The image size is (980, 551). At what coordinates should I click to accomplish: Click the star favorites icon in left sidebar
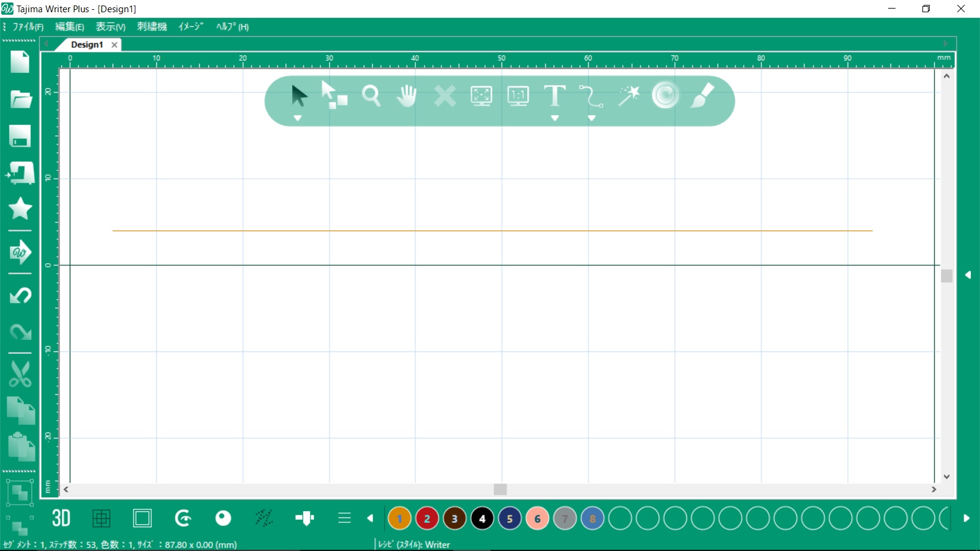[20, 209]
